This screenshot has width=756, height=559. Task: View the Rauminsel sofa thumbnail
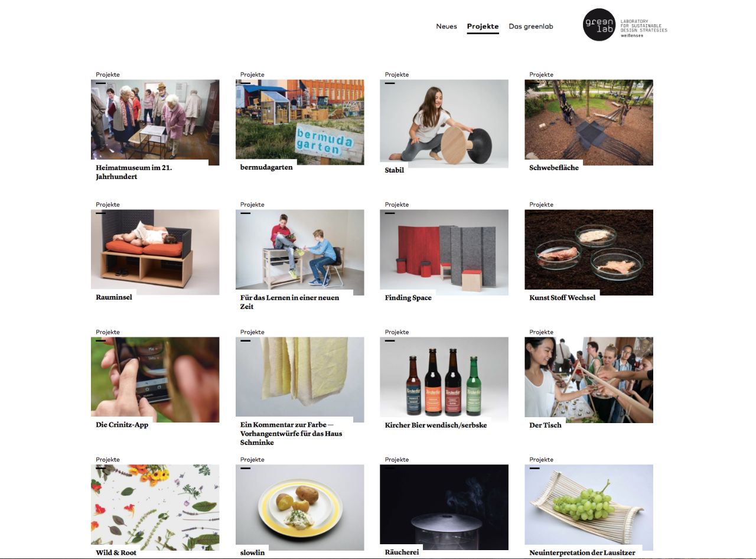[155, 252]
